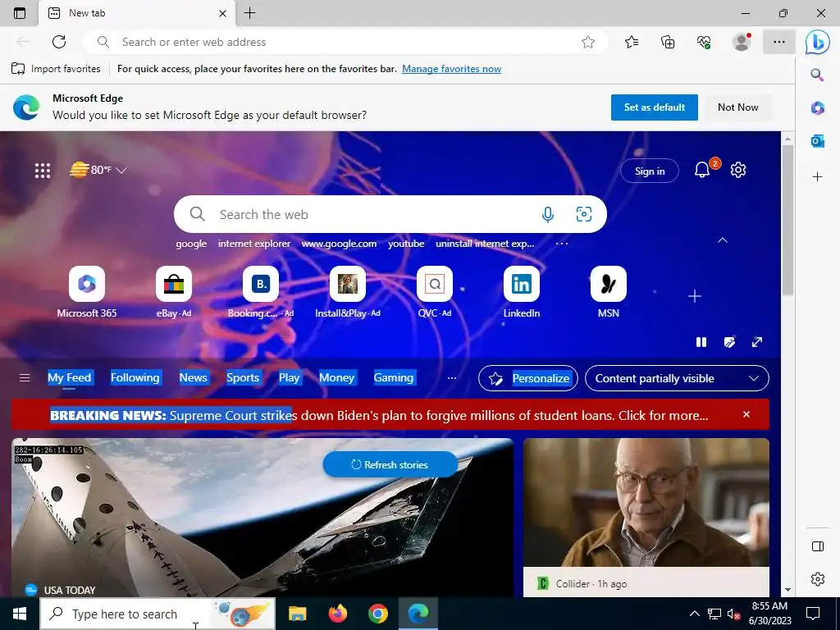Dismiss prompt with Not Now

click(x=737, y=107)
